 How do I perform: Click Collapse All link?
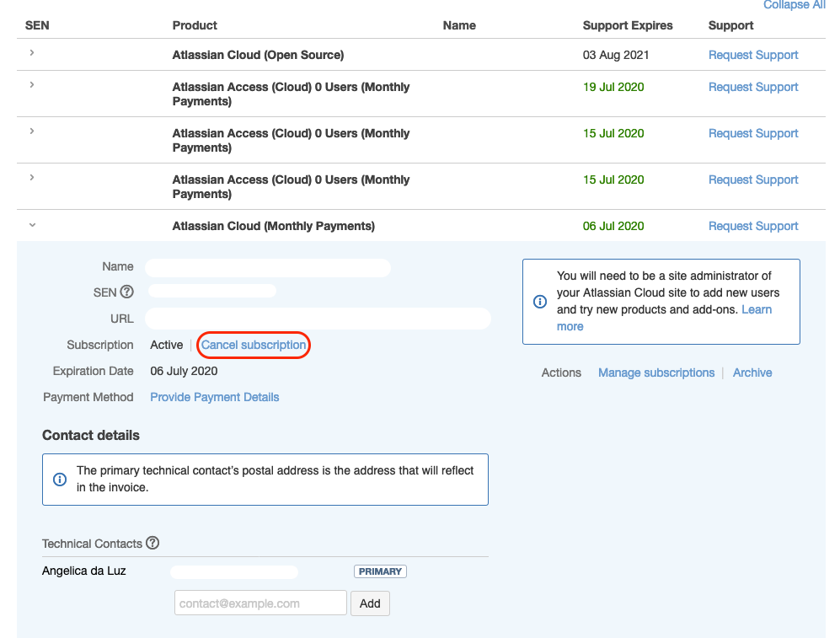(795, 5)
